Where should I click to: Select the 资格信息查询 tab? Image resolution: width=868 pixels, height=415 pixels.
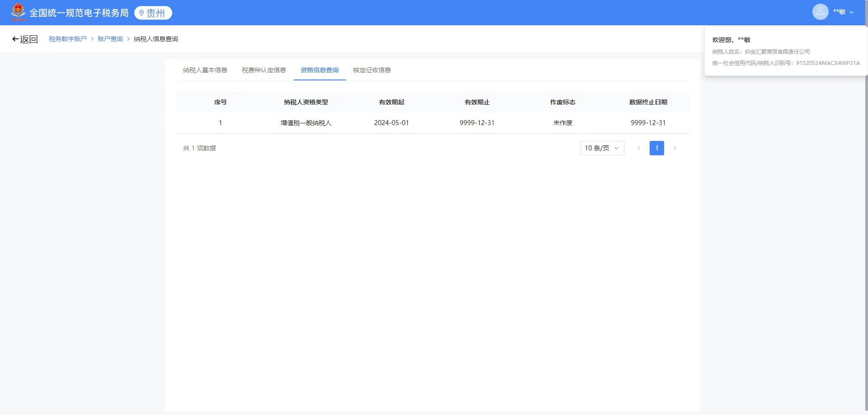point(319,70)
